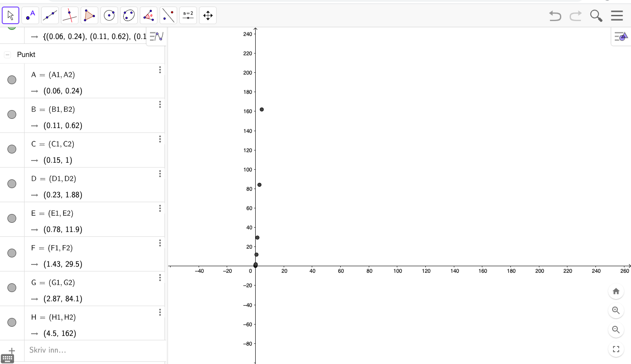Select the Perpendicular line tool

[x=70, y=16]
